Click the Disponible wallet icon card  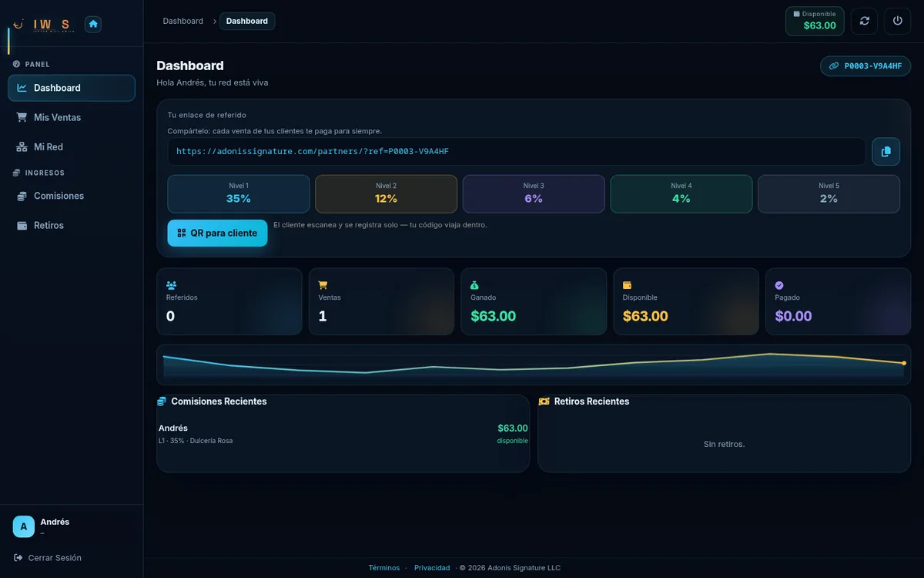pyautogui.click(x=686, y=301)
